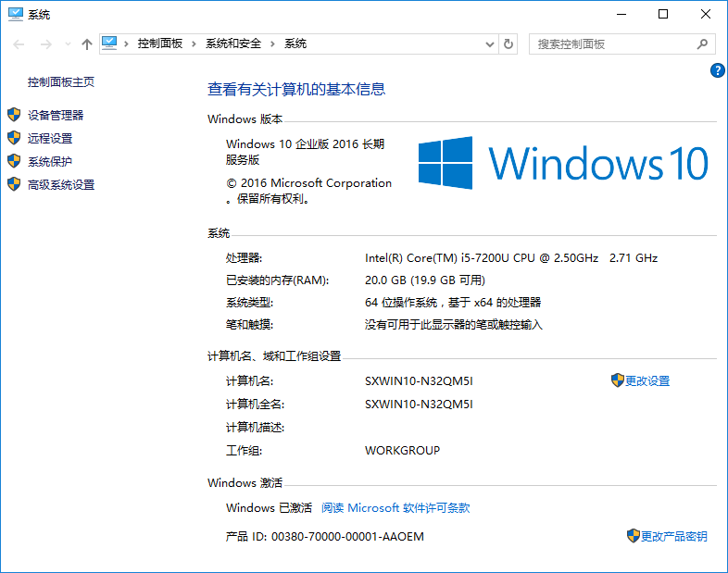
Task: Close the 系统 window
Action: click(705, 15)
